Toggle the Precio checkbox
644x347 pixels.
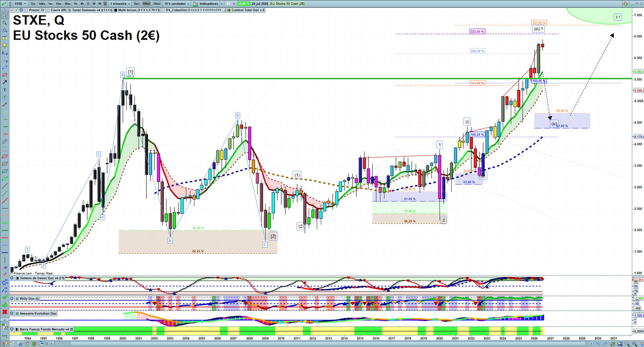click(27, 10)
